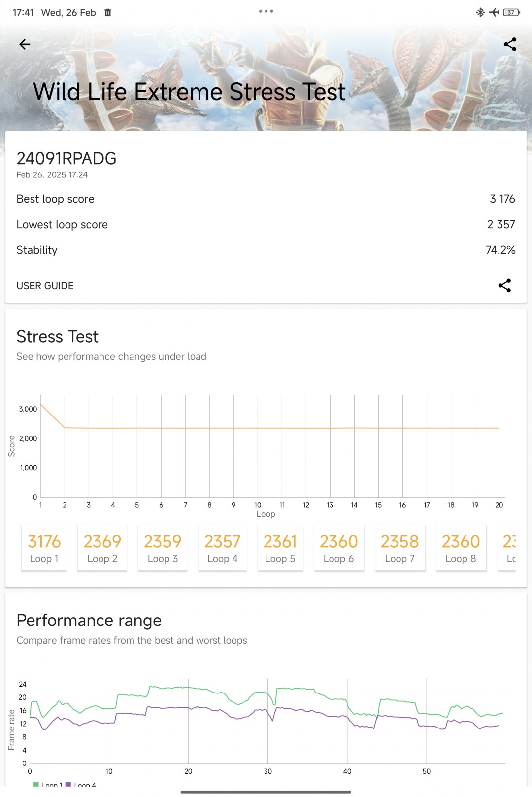
Task: Open the USER GUIDE link
Action: pos(45,286)
